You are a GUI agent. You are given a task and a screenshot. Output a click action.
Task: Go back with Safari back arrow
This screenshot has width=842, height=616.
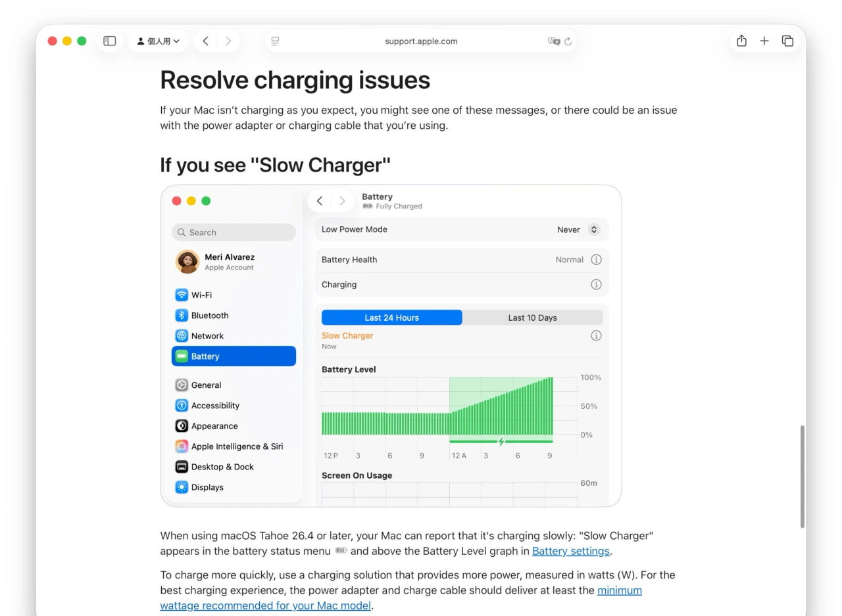[206, 41]
